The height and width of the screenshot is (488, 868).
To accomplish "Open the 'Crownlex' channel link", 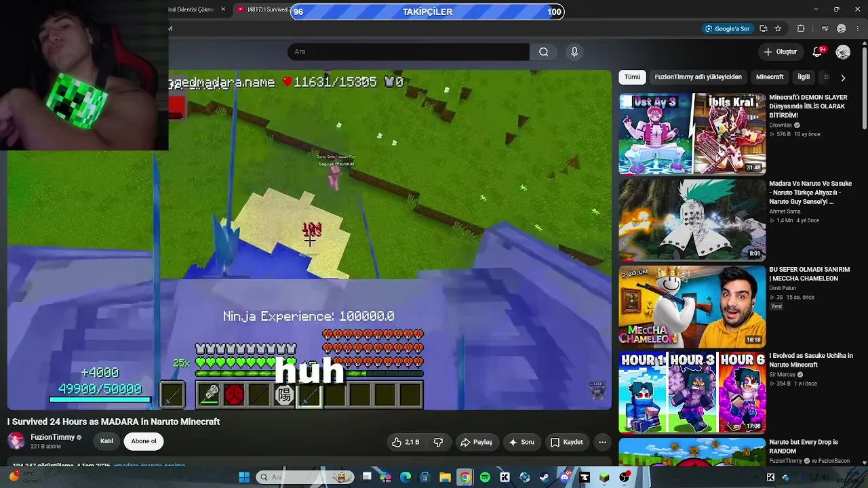I will [781, 125].
